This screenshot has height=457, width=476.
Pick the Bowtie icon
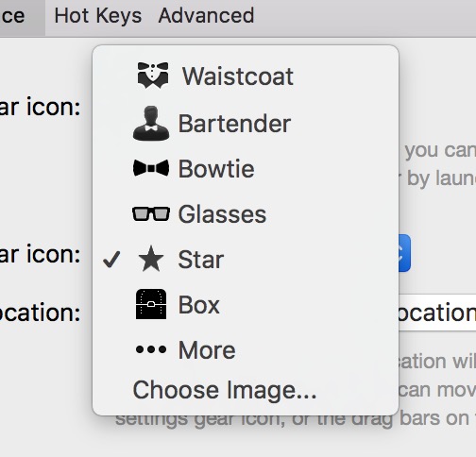(151, 168)
